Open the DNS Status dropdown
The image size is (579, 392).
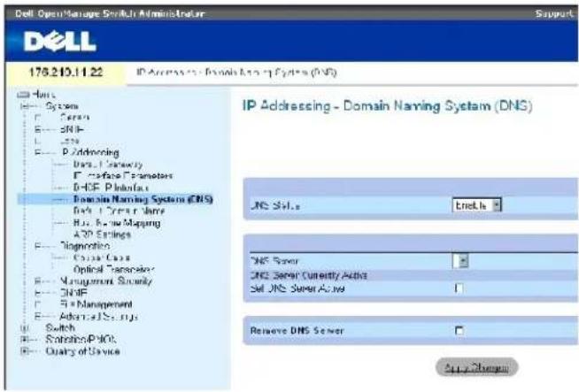pyautogui.click(x=476, y=205)
